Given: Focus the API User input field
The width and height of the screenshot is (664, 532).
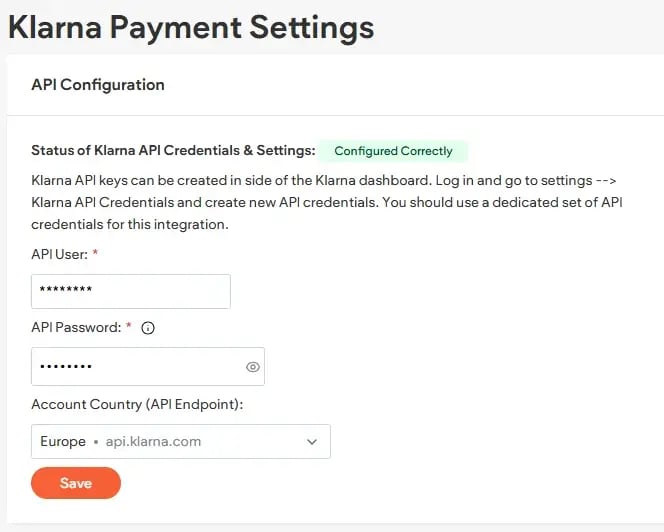Looking at the screenshot, I should [x=131, y=292].
